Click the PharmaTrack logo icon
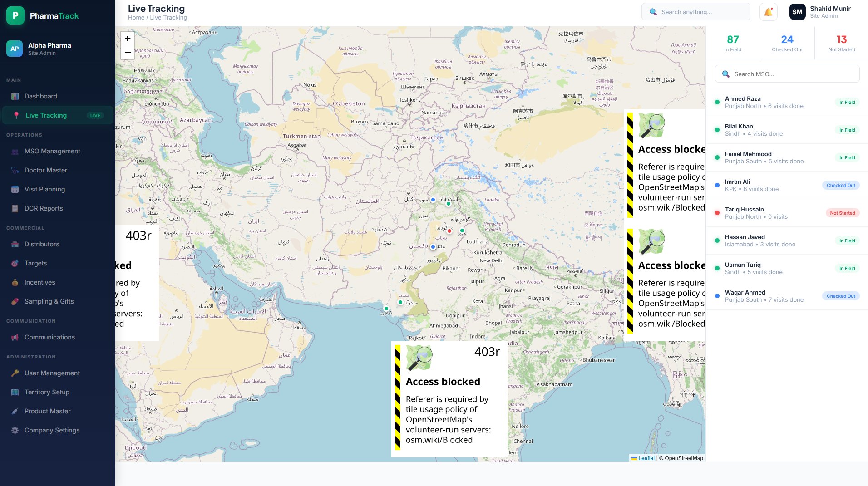 click(x=15, y=15)
